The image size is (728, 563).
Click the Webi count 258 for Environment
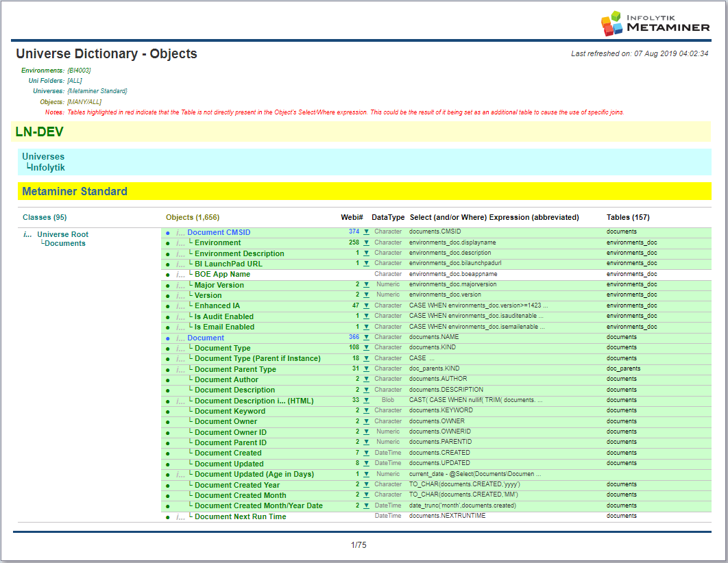pos(354,242)
